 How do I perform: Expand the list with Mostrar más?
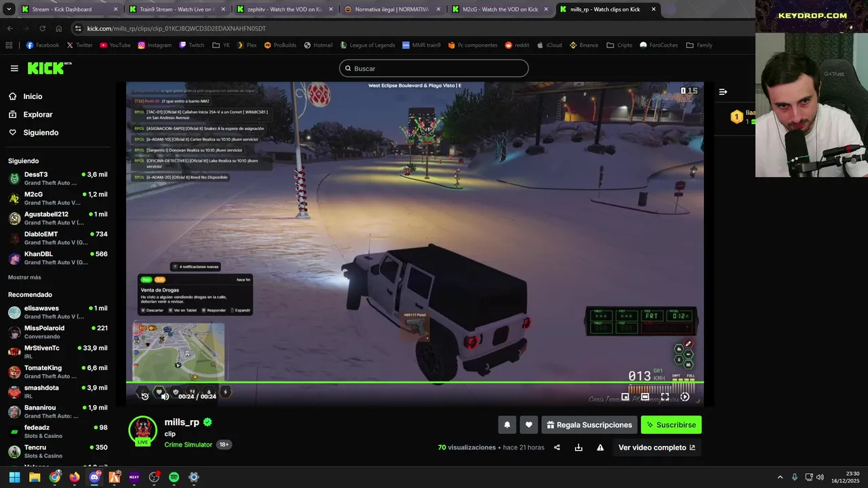24,277
